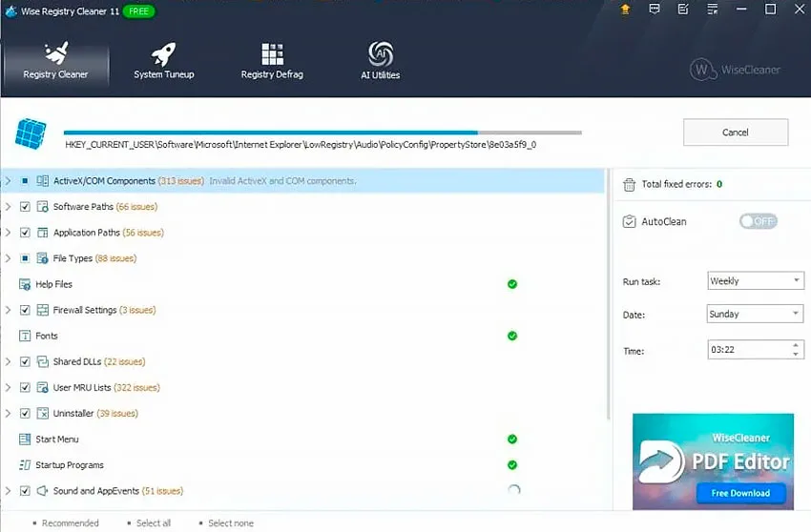Click the edit note icon in title bar
Viewport: 811px width, 532px height.
(683, 10)
